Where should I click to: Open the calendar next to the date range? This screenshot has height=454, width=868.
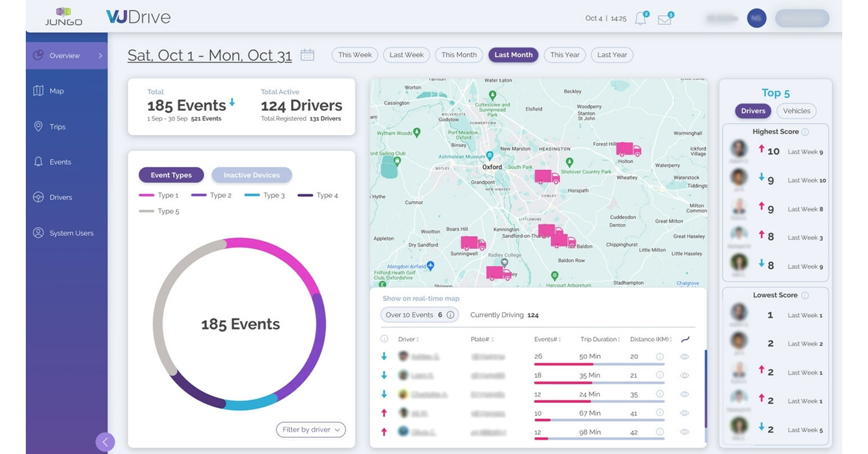coord(307,53)
